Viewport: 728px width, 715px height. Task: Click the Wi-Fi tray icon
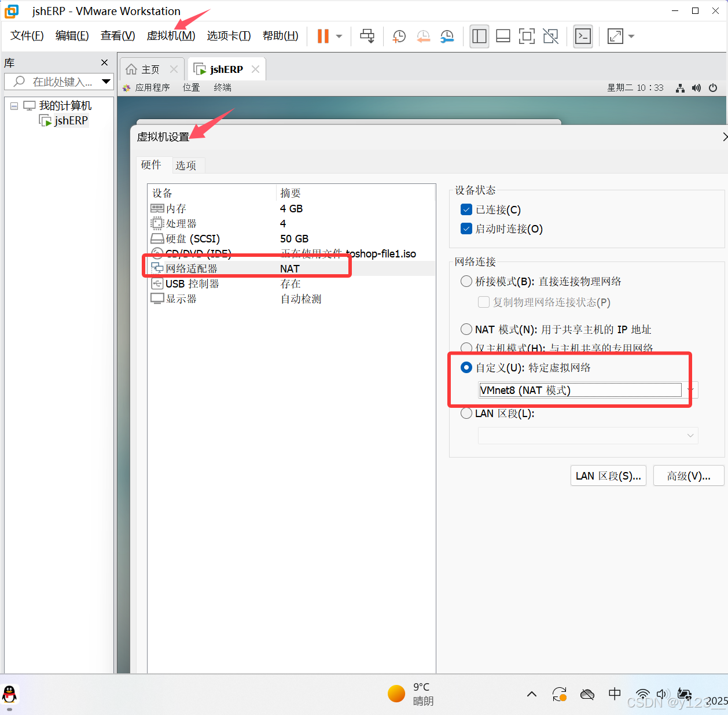[642, 694]
